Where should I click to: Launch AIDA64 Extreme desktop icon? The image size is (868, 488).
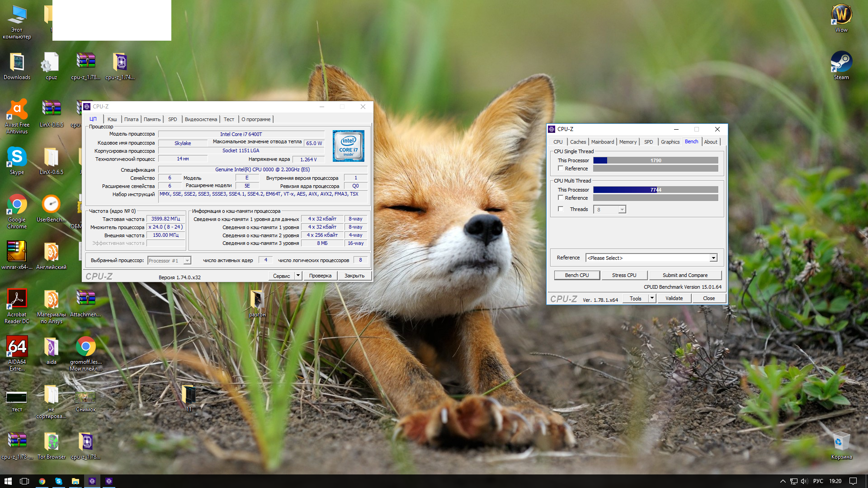tap(17, 347)
